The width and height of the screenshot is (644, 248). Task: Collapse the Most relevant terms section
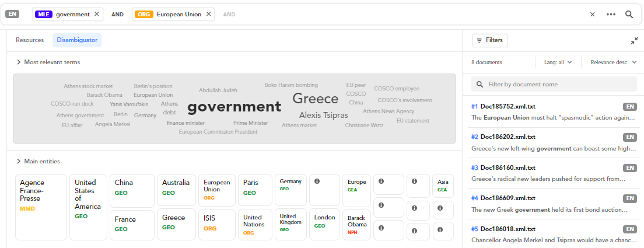coord(19,62)
